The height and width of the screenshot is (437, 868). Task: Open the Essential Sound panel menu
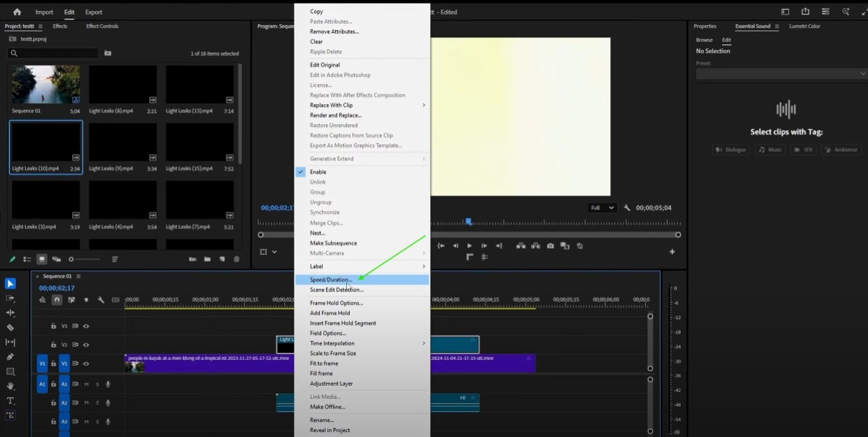[776, 26]
